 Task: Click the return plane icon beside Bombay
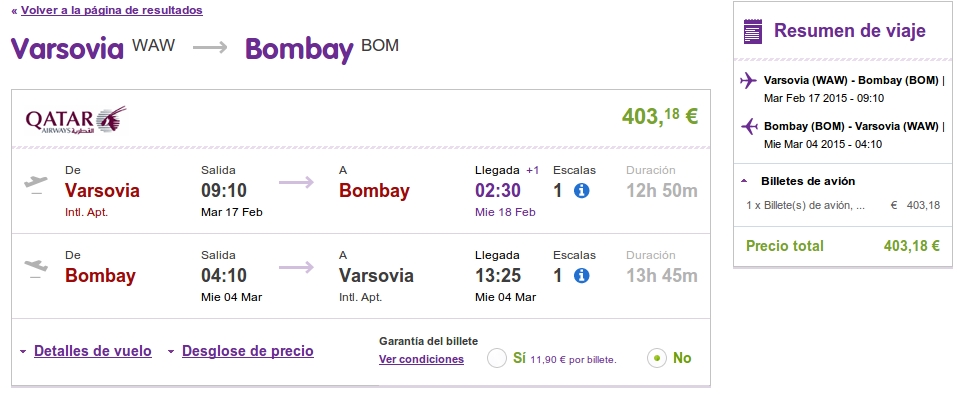coord(35,268)
